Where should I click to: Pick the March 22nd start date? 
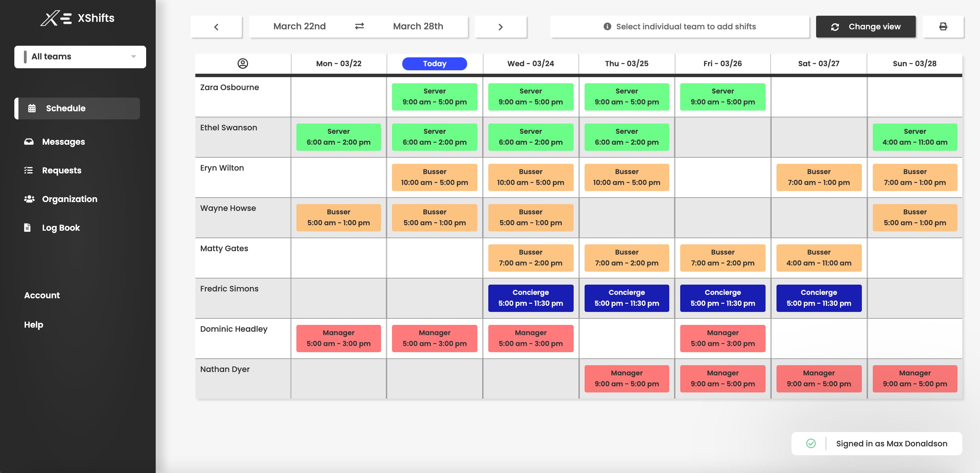tap(299, 26)
